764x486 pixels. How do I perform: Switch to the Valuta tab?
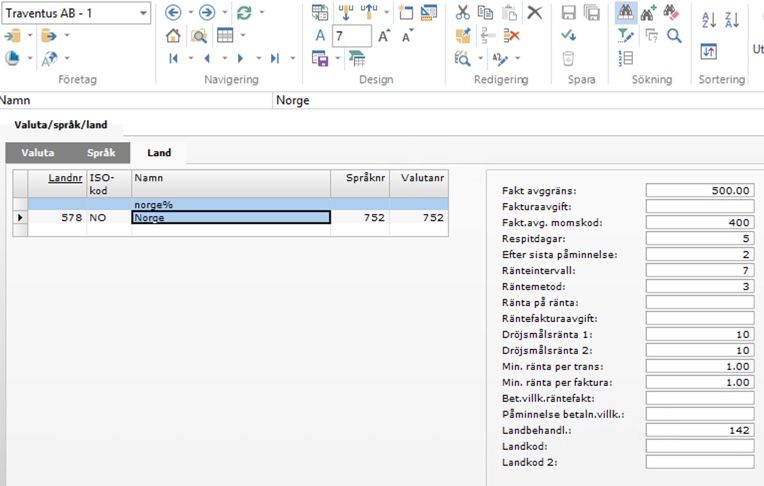tap(38, 153)
